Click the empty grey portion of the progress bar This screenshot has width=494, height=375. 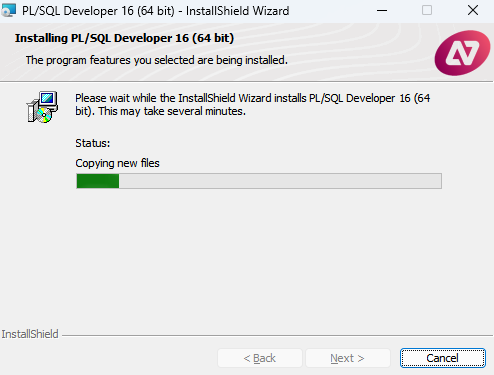click(x=280, y=181)
